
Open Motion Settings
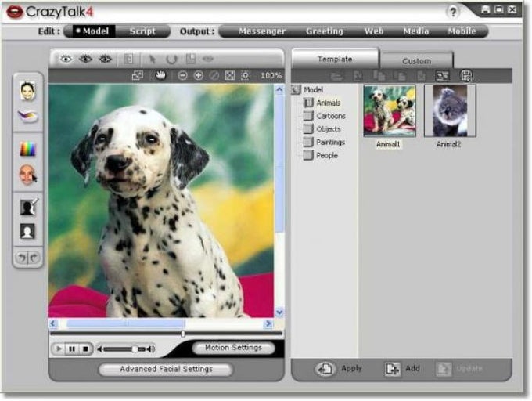pyautogui.click(x=233, y=348)
